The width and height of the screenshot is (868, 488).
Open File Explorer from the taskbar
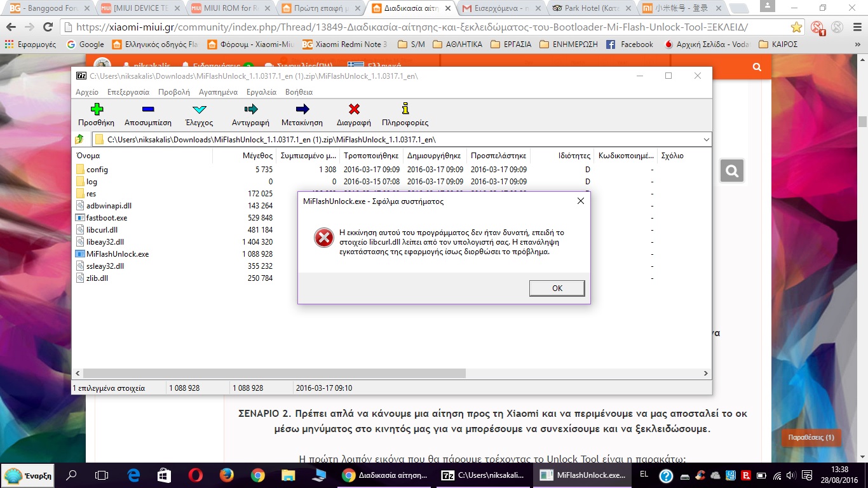[288, 475]
